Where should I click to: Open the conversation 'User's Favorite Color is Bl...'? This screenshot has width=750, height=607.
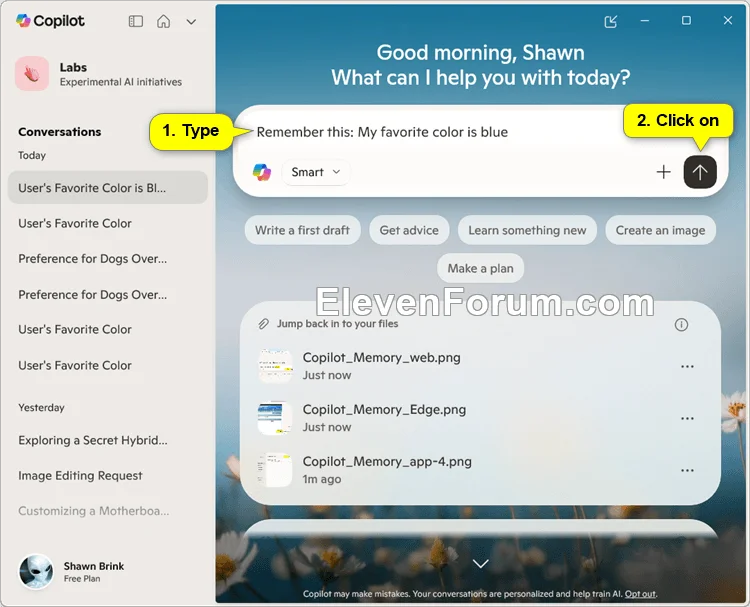click(108, 188)
